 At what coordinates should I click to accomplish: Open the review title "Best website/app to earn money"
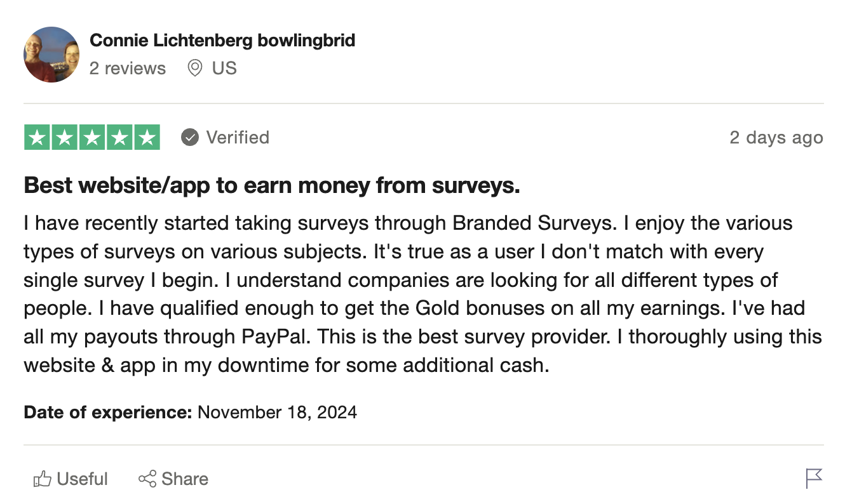272,186
